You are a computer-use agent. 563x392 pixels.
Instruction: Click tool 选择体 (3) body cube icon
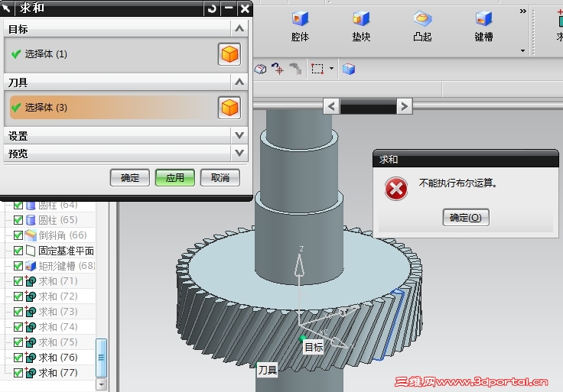click(229, 108)
